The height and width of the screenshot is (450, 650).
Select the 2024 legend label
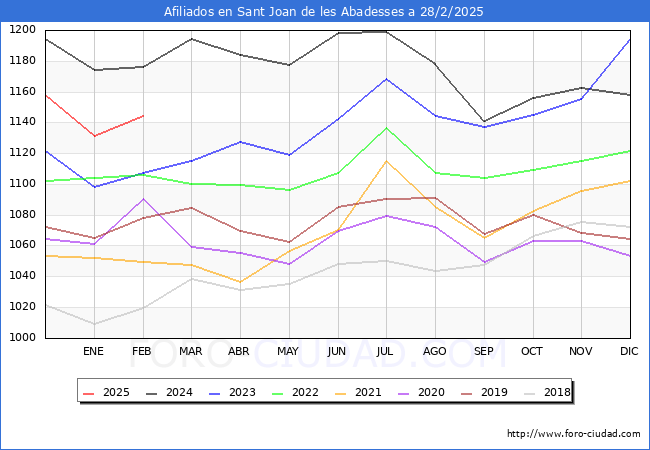tap(179, 392)
